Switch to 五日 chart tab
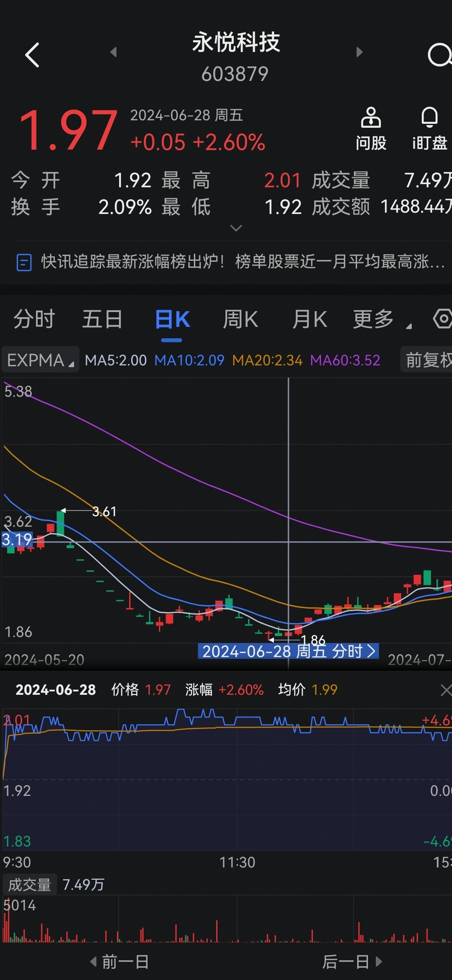The image size is (452, 980). [x=103, y=319]
